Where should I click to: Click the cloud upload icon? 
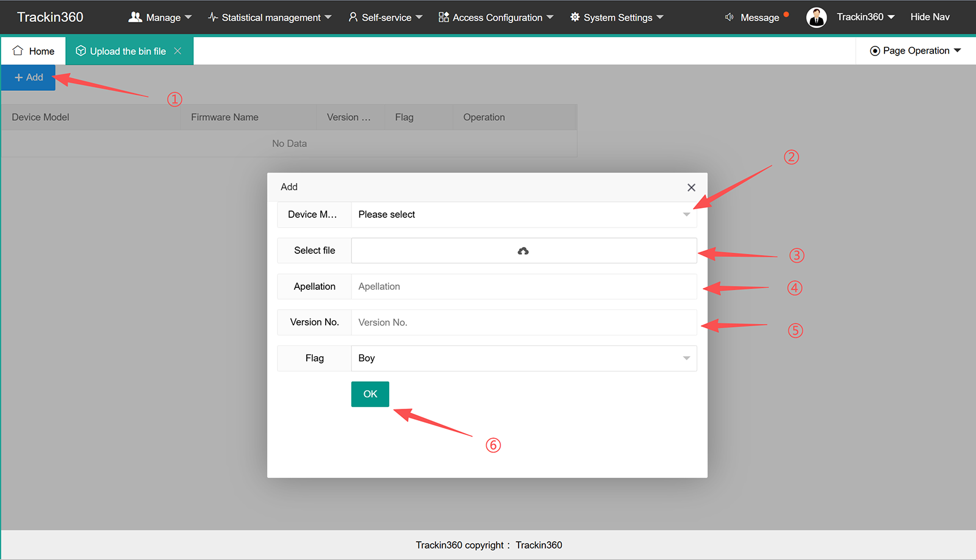point(523,251)
